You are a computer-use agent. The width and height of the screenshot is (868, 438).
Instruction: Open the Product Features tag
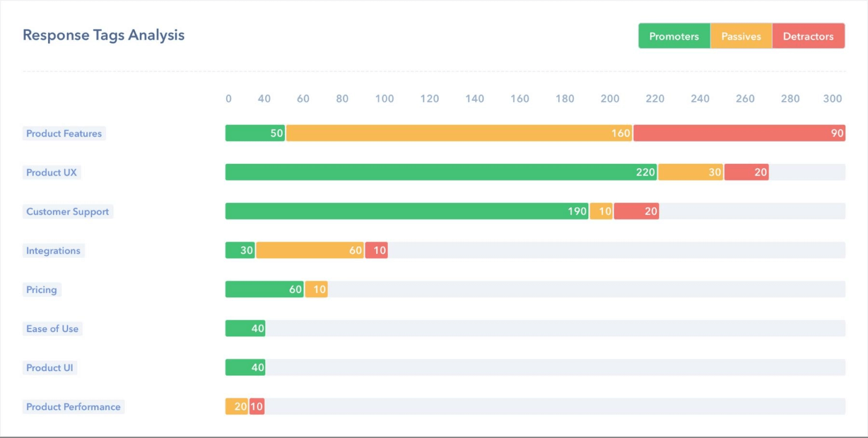(64, 133)
